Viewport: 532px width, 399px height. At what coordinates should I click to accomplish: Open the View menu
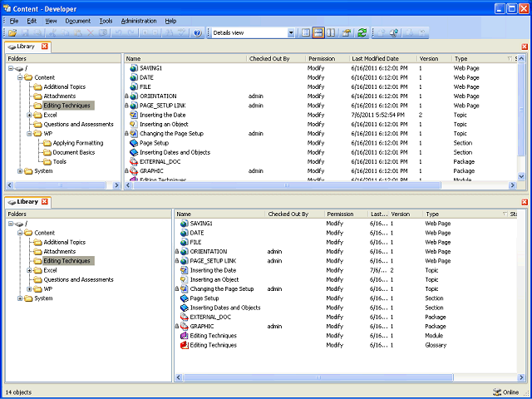51,21
